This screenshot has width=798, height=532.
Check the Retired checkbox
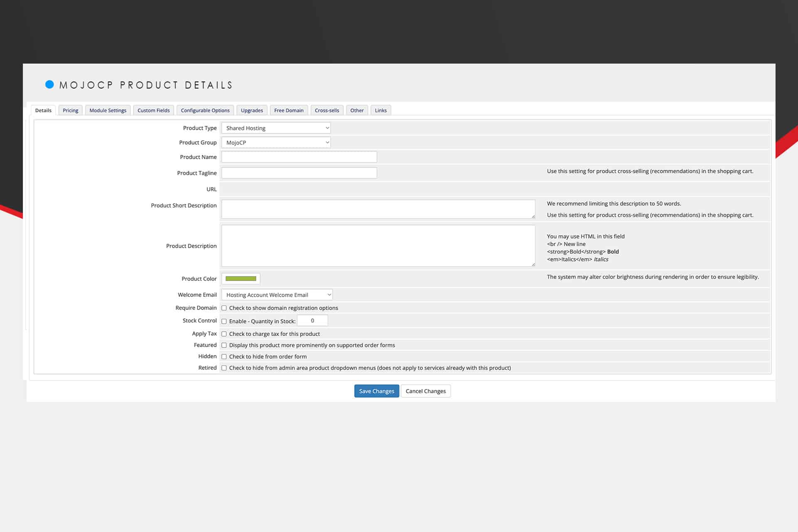pyautogui.click(x=224, y=368)
